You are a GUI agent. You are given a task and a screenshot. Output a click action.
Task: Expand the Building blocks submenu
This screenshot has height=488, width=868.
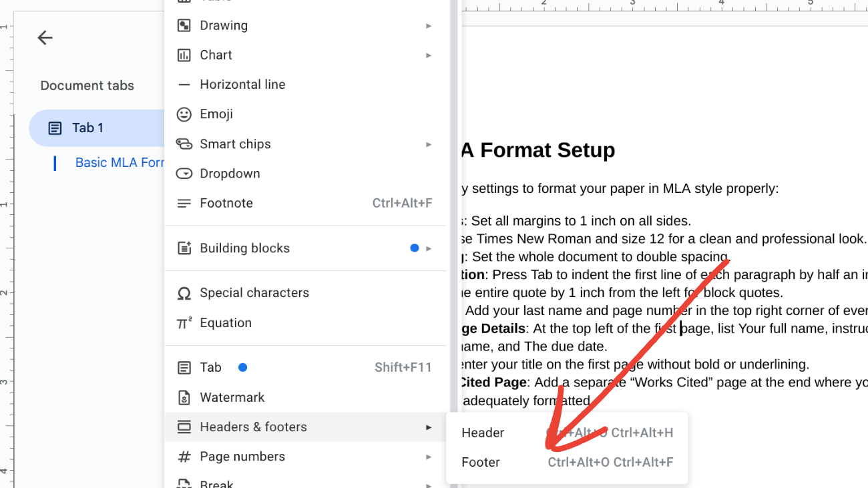[429, 248]
